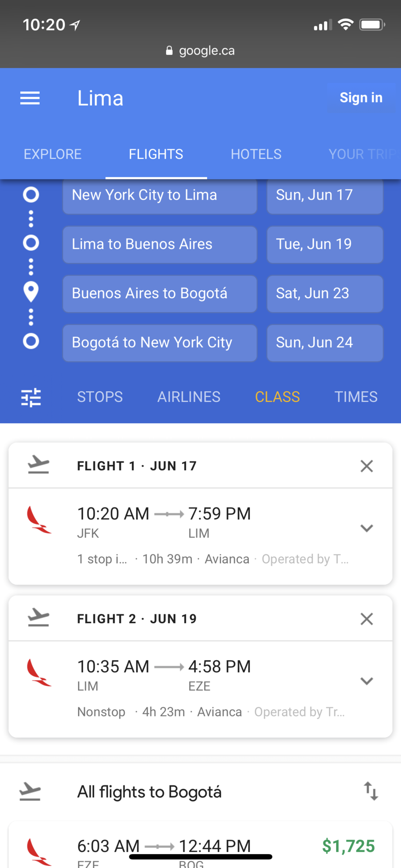Image resolution: width=401 pixels, height=868 pixels.
Task: Tap the sort flights arrows icon
Action: (370, 791)
